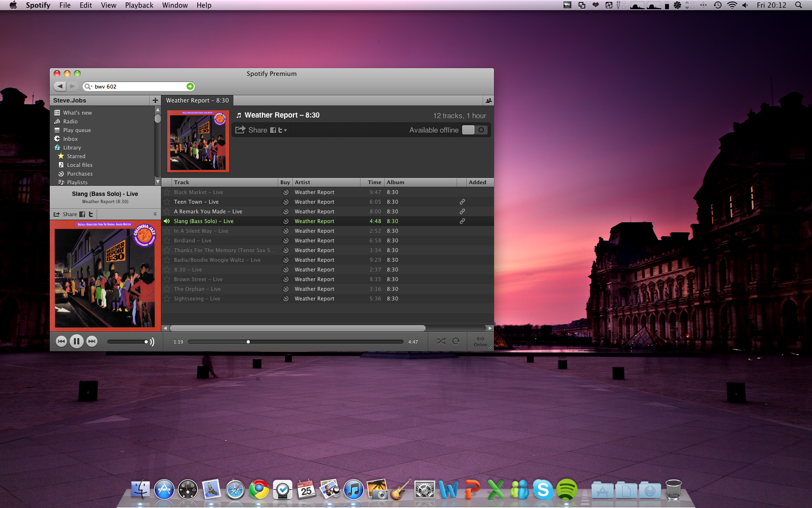812x508 pixels.
Task: Click the Share button in album header
Action: click(x=251, y=130)
